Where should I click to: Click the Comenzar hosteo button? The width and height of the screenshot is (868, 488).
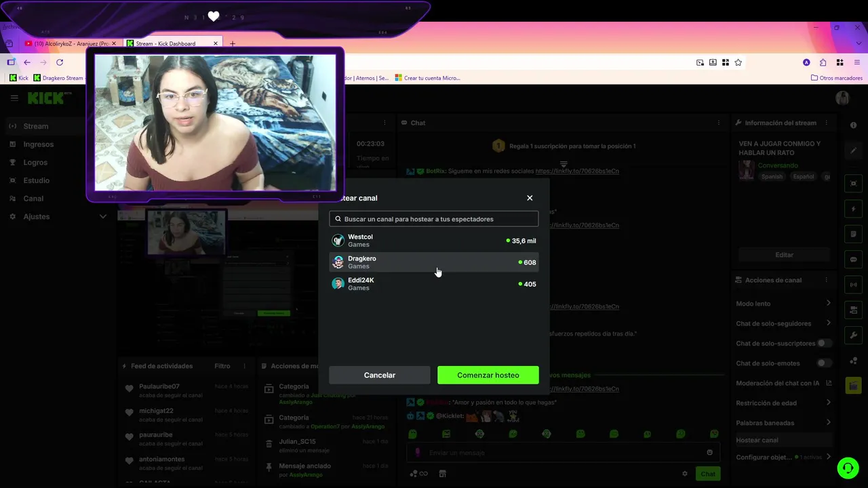click(x=488, y=375)
